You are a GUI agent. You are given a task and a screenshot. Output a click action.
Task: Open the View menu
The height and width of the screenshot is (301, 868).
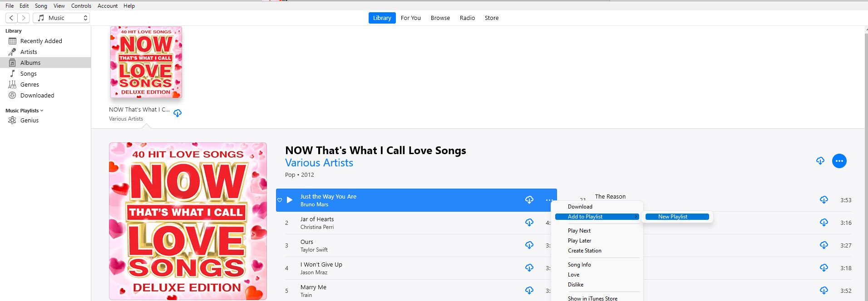(59, 6)
